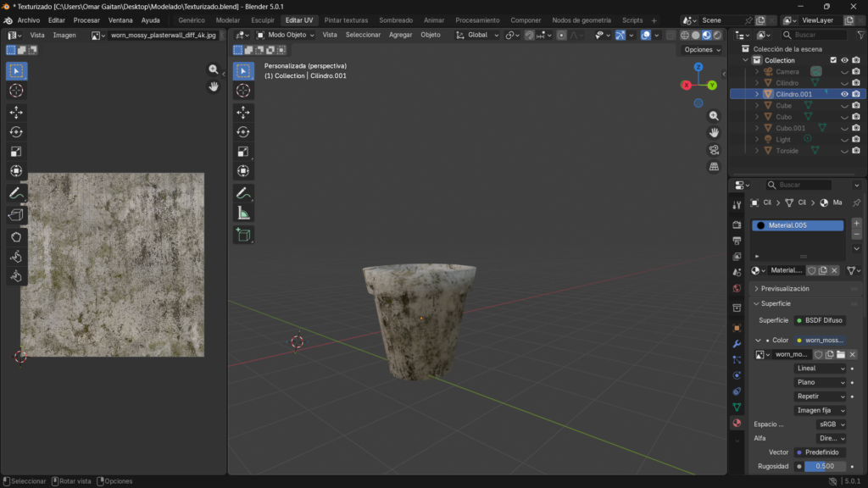Hide Cilindro.001 in viewport with eye icon
868x488 pixels.
pos(844,94)
